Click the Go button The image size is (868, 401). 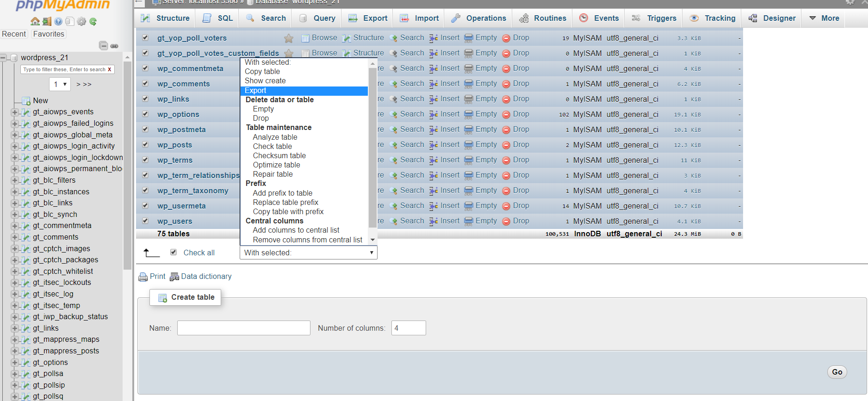837,372
